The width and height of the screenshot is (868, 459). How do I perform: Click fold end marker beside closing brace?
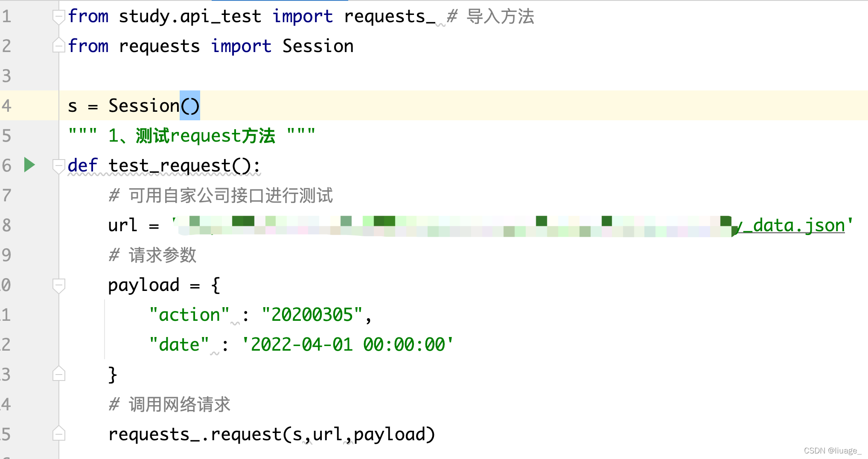pyautogui.click(x=59, y=374)
